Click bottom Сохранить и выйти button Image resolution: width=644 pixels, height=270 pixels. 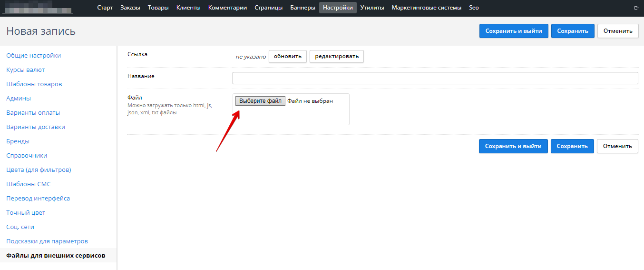pyautogui.click(x=513, y=146)
